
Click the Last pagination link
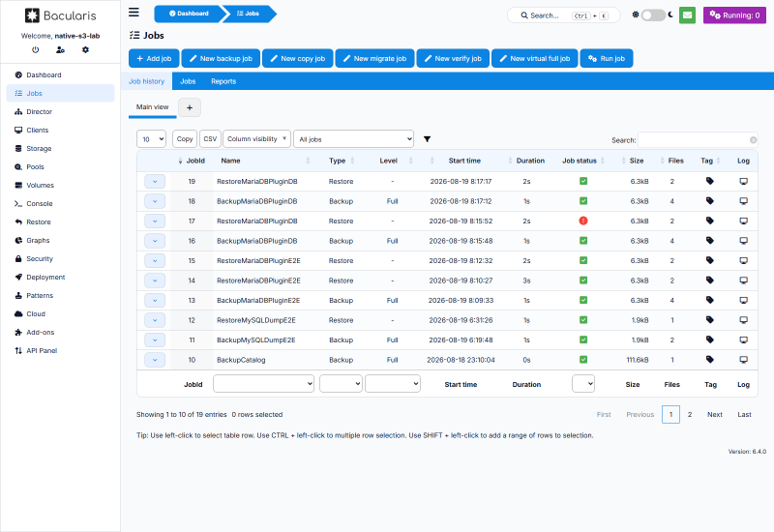744,415
